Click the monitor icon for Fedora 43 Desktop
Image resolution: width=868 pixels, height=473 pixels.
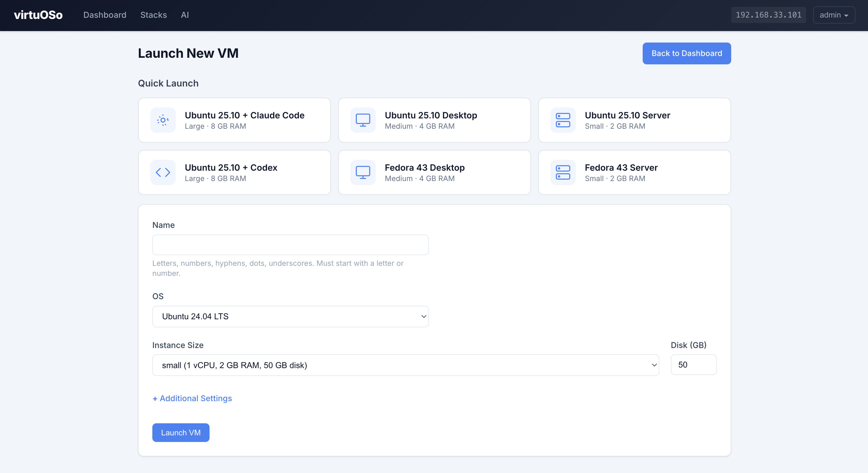click(363, 172)
